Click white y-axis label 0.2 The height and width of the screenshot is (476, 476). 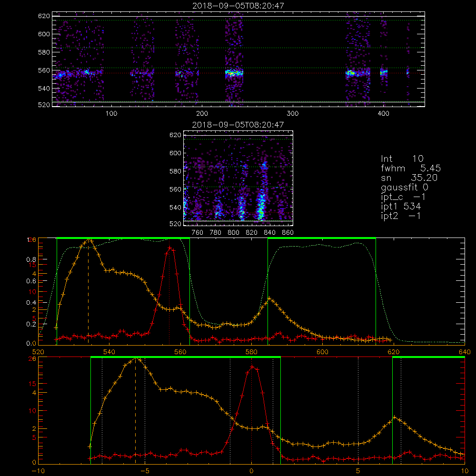[31, 324]
